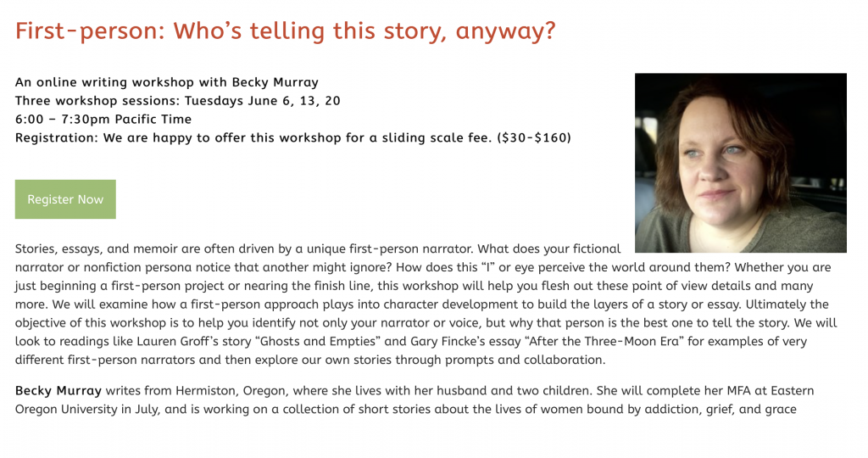Click Becky Murray's portrait photo

click(740, 163)
